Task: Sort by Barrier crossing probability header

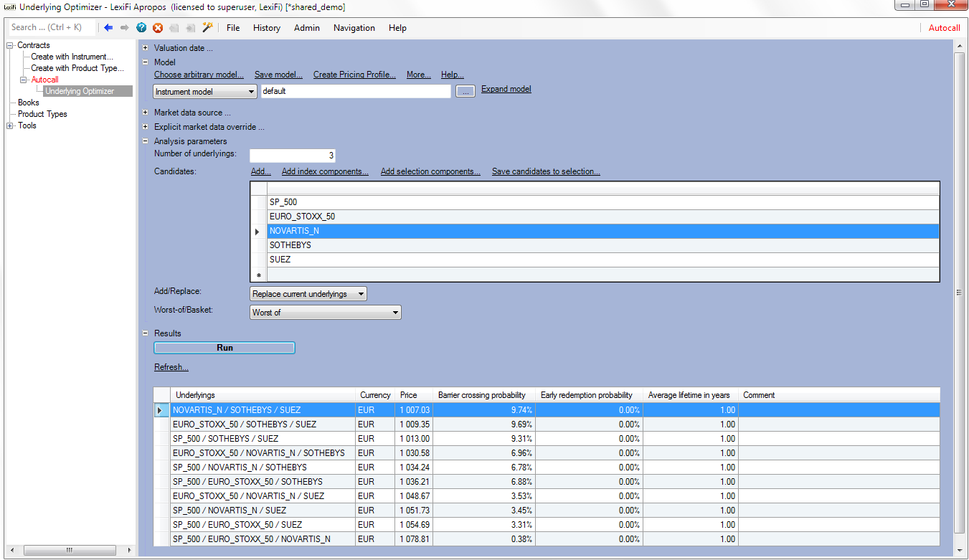Action: [484, 395]
